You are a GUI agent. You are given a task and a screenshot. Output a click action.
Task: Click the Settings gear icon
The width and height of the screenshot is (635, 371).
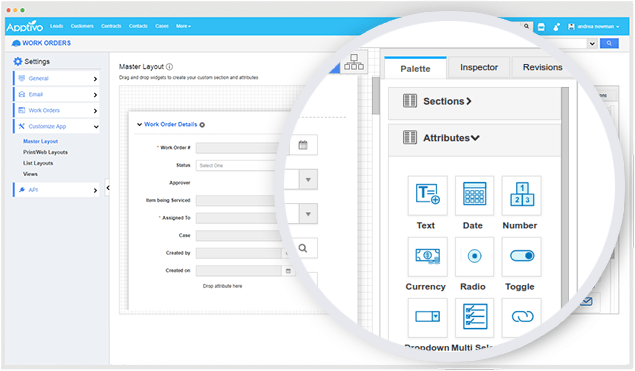[x=17, y=62]
